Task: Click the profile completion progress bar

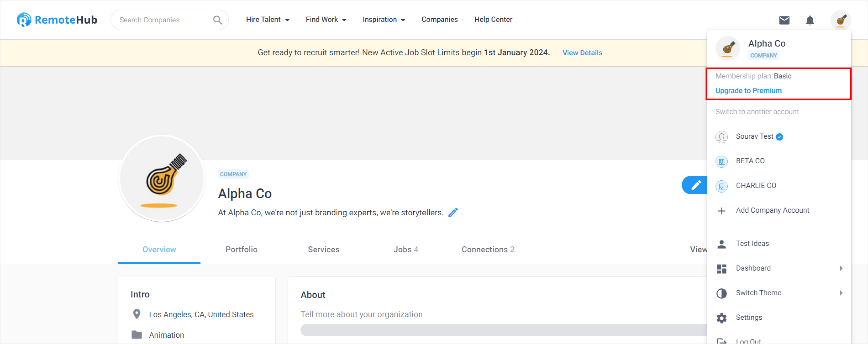Action: (504, 330)
